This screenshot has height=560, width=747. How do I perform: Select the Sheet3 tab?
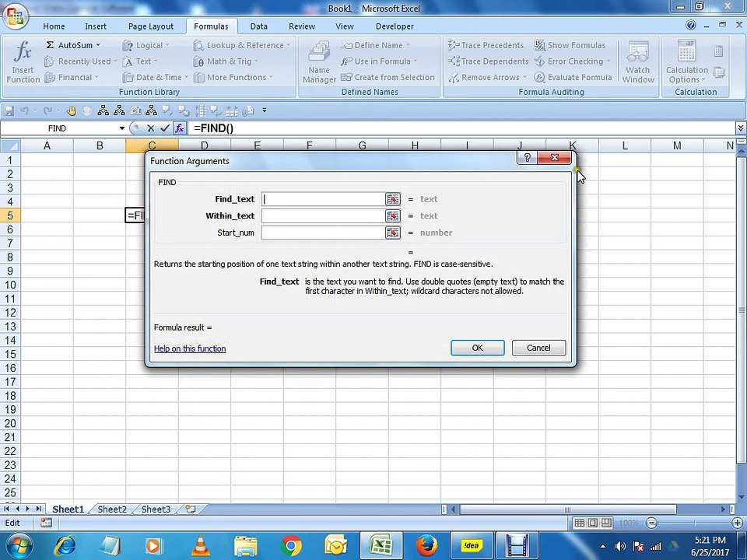pyautogui.click(x=156, y=509)
